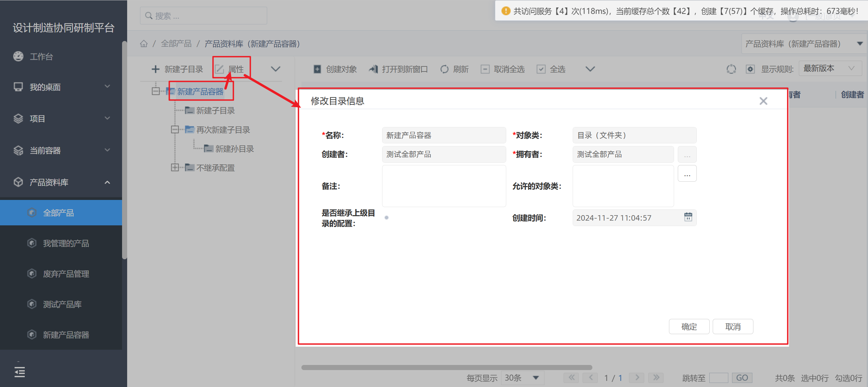This screenshot has height=387, width=868.
Task: Open the 最新版本 display rule dropdown
Action: (830, 68)
